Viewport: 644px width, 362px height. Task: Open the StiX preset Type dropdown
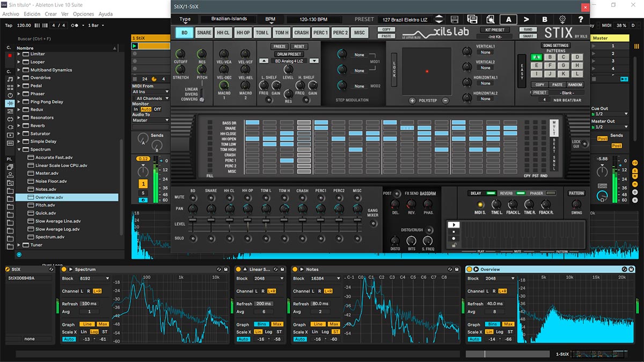coord(185,20)
